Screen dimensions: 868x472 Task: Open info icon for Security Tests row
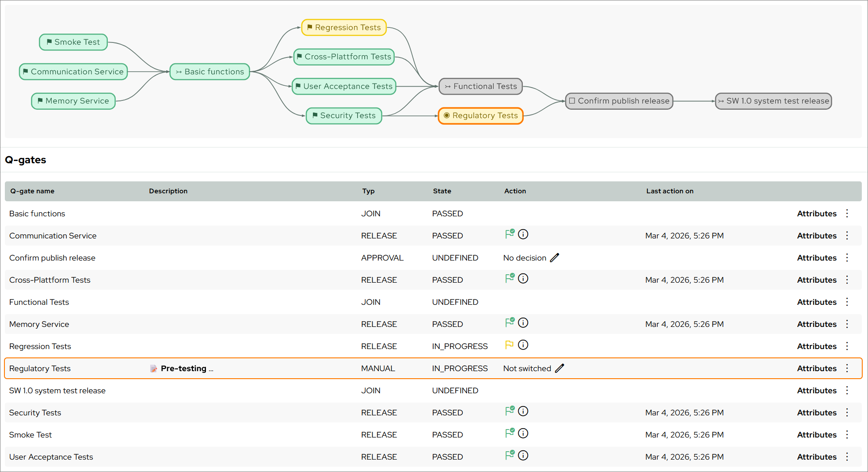(523, 411)
